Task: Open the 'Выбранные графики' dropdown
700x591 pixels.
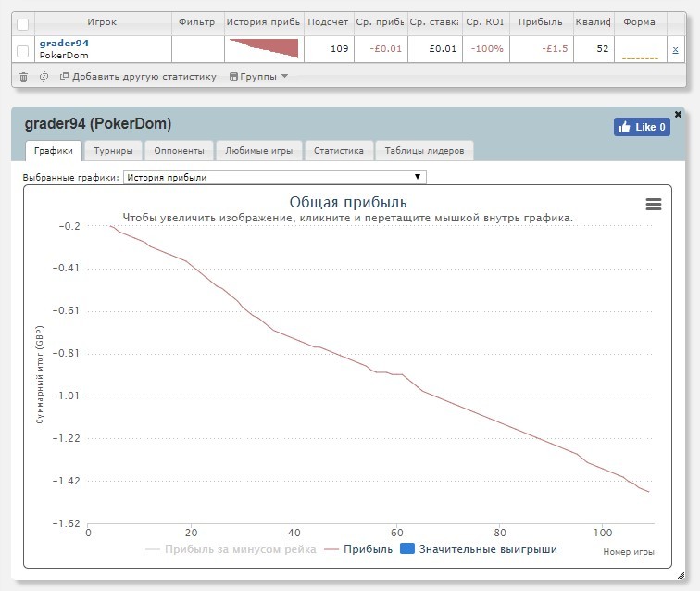Action: pyautogui.click(x=274, y=177)
